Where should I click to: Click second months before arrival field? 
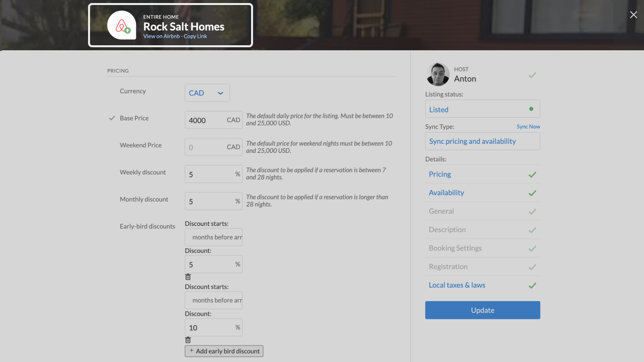tap(213, 300)
